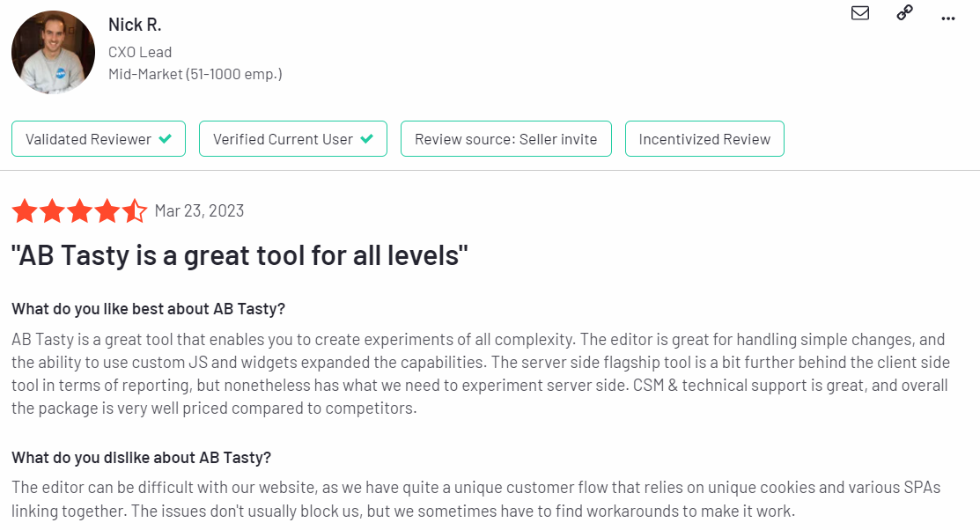Open review title "AB Tasty is a great tool for all levels"
This screenshot has width=980, height=530.
tap(240, 255)
